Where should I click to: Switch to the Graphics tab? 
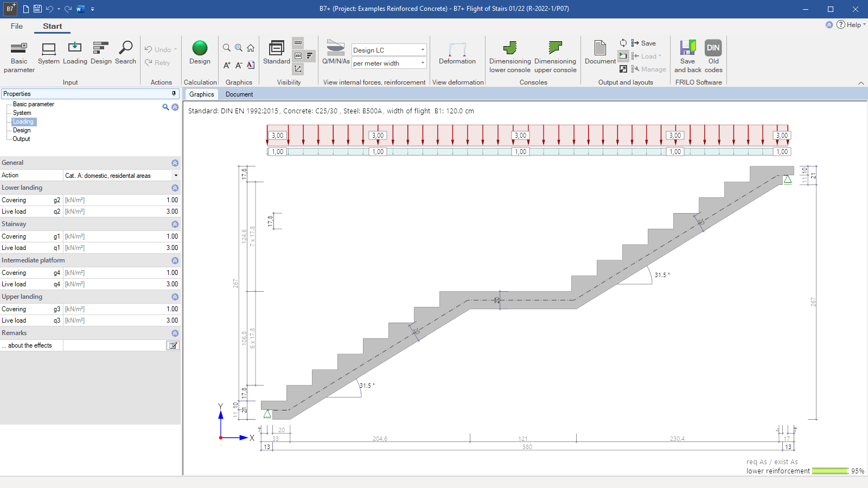click(x=201, y=94)
